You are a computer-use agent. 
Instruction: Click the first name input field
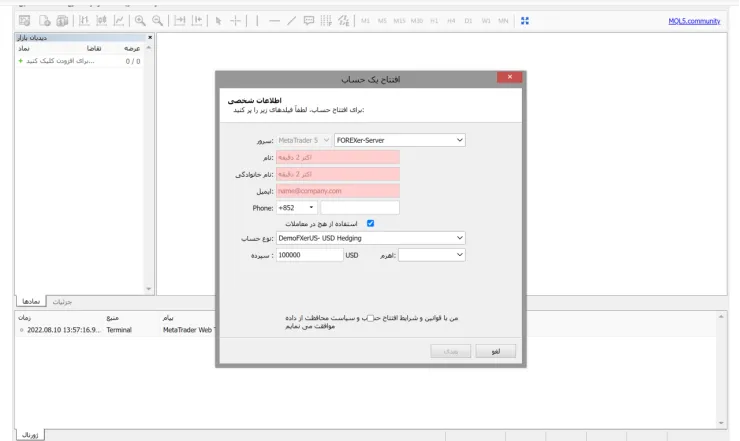tap(338, 157)
